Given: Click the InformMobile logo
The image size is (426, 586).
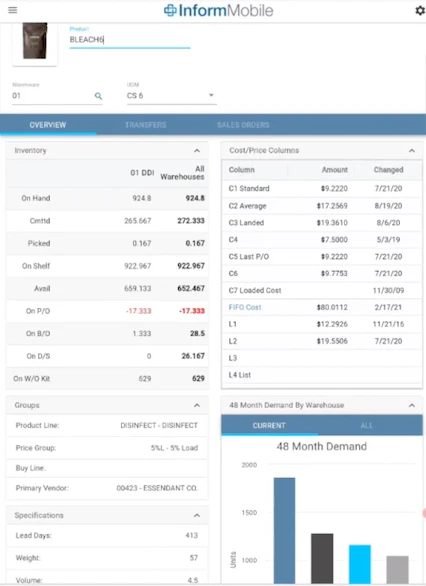Looking at the screenshot, I should [219, 10].
